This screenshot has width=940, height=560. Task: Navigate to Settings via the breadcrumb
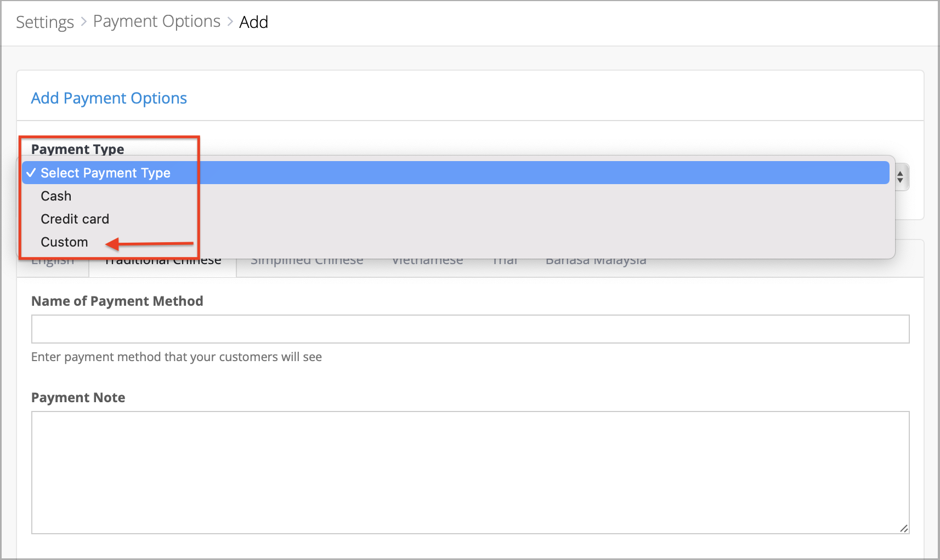44,22
